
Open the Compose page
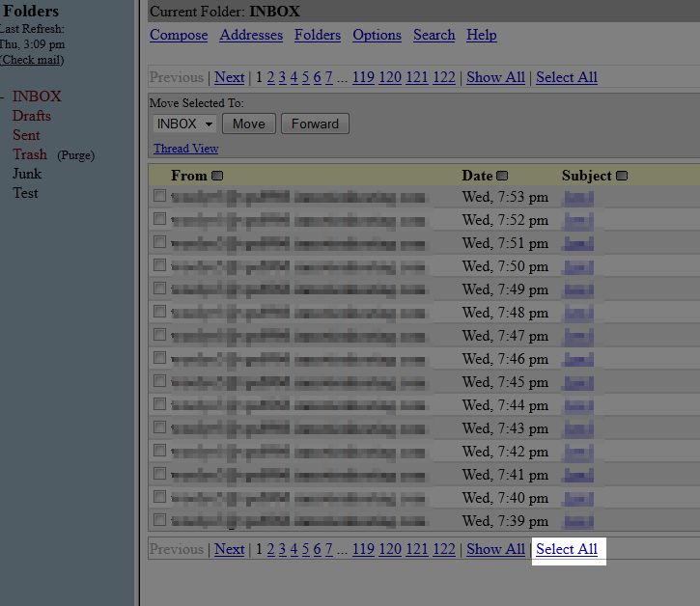coord(179,35)
